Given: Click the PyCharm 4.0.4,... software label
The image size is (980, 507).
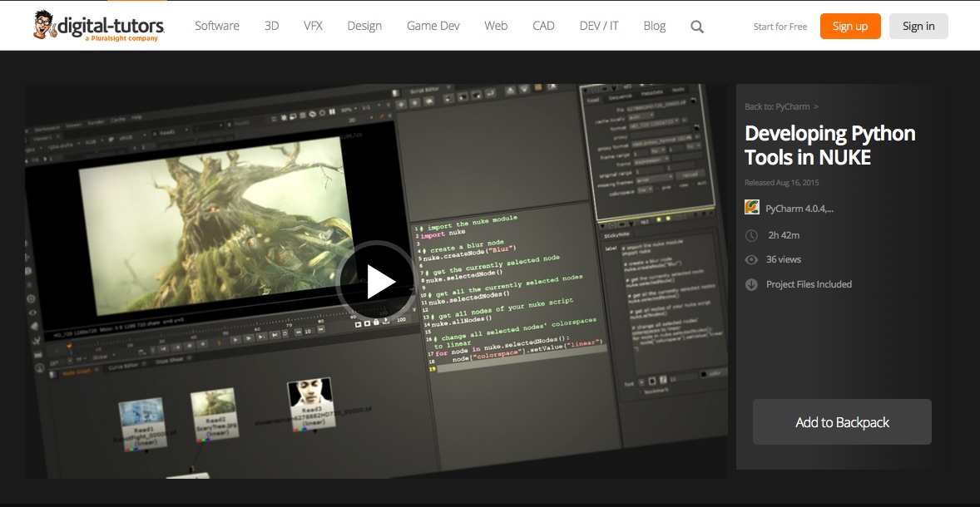Looking at the screenshot, I should coord(799,209).
